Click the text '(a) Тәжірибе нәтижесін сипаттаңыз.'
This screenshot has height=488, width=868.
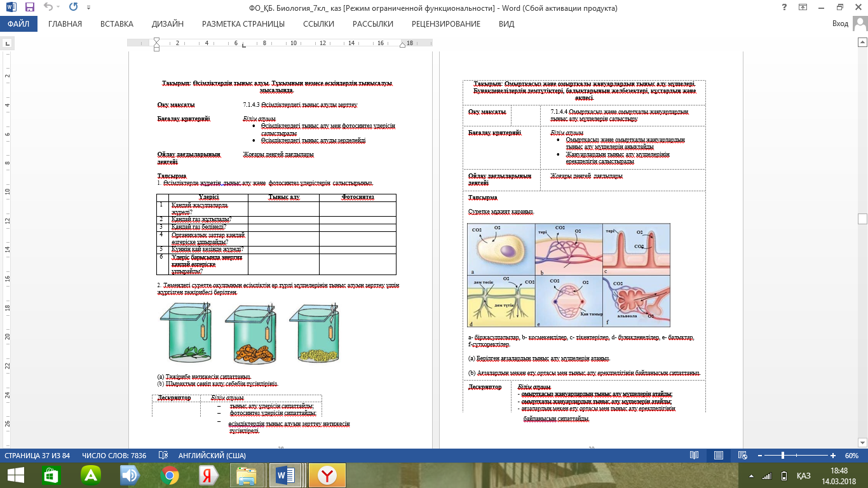tap(204, 377)
